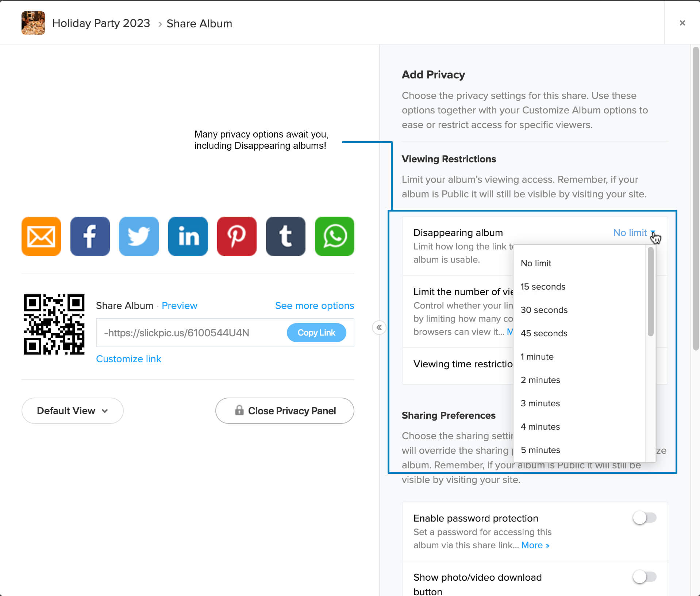Viewport: 700px width, 596px height.
Task: Toggle the photo/video download button switch
Action: pyautogui.click(x=644, y=577)
